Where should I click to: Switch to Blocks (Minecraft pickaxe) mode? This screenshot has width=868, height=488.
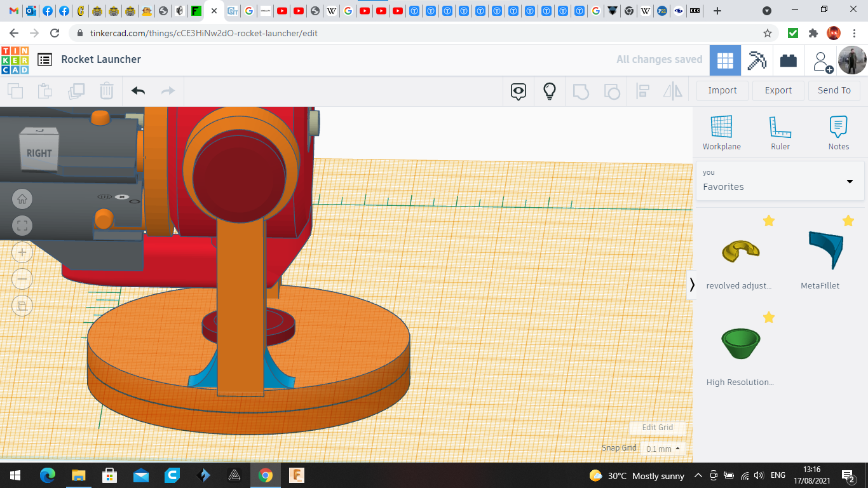(x=757, y=60)
